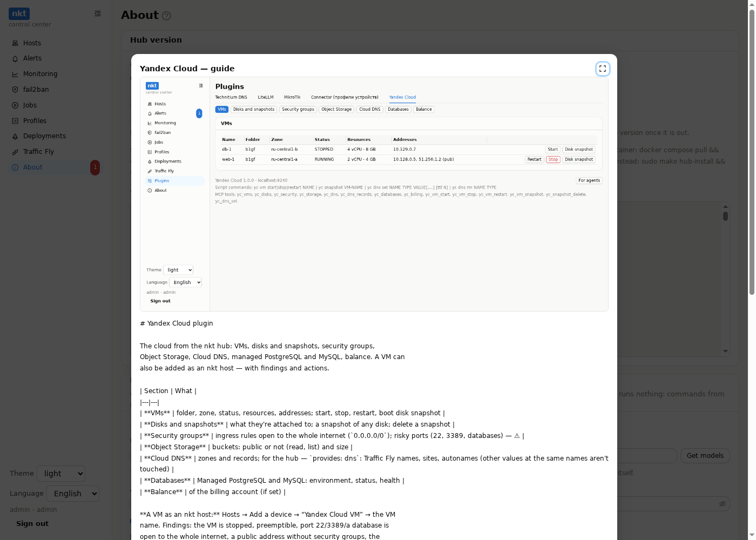Open the Jobs page in sidebar
Image resolution: width=756 pixels, height=540 pixels.
click(55, 105)
